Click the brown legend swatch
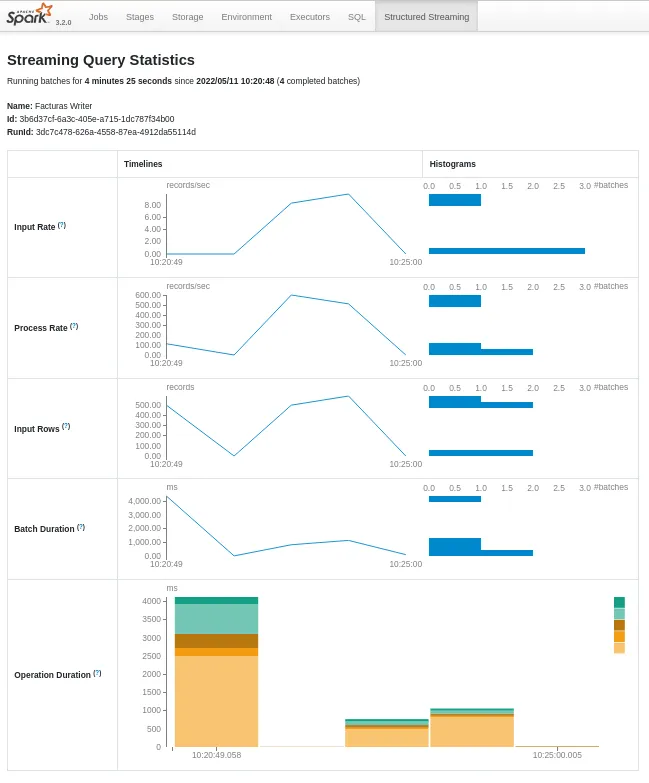 pos(619,625)
